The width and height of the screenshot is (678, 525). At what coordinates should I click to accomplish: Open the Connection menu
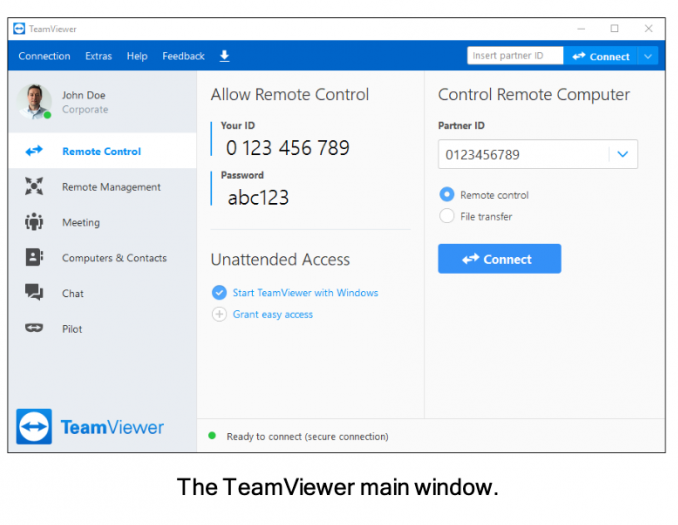(x=44, y=56)
